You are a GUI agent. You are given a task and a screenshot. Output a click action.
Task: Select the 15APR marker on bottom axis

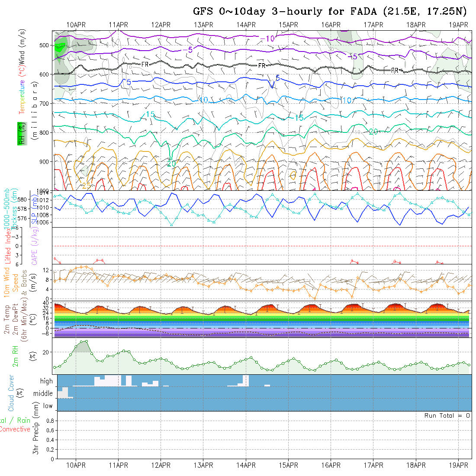pyautogui.click(x=289, y=465)
